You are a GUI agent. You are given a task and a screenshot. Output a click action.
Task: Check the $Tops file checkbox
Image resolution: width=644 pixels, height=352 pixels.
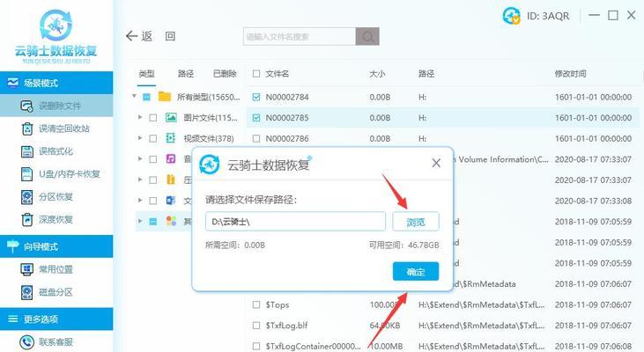256,304
